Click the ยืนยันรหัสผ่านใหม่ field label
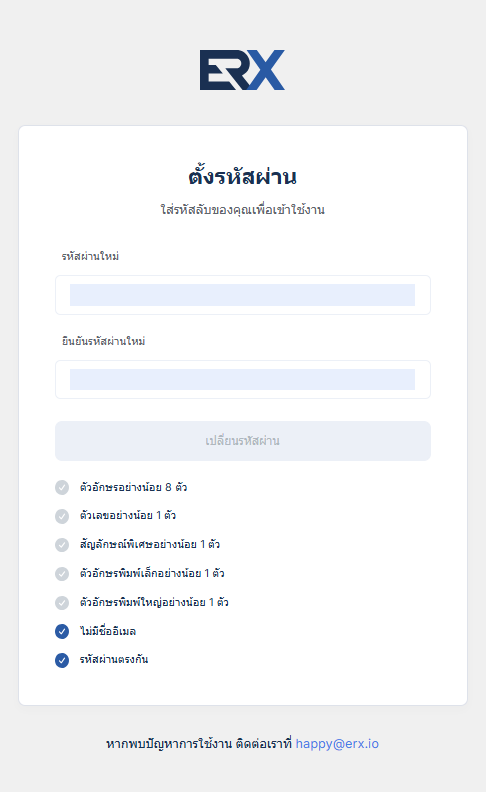486x792 pixels. (104, 341)
